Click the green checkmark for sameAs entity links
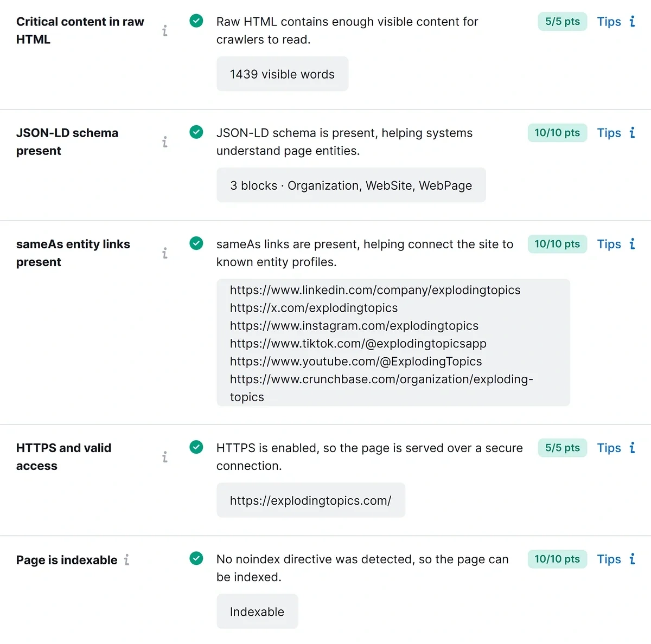The width and height of the screenshot is (651, 644). click(196, 243)
